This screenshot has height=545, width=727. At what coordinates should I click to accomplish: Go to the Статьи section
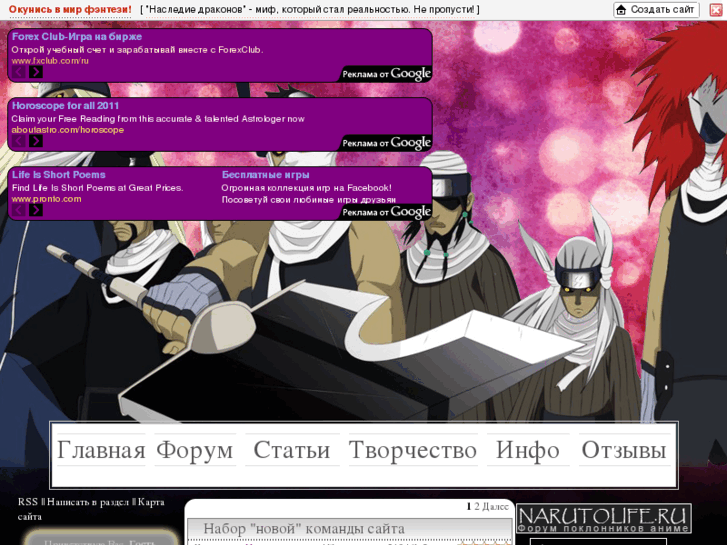point(292,450)
